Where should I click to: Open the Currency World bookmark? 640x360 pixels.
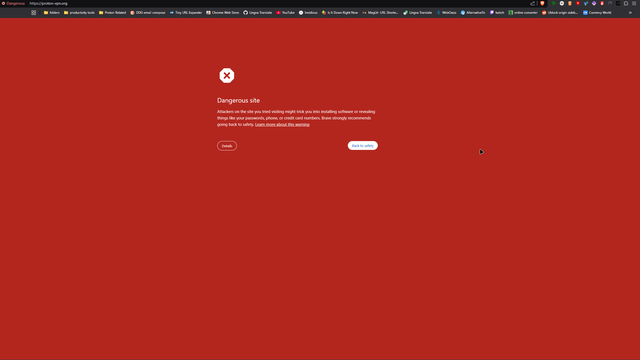point(597,13)
